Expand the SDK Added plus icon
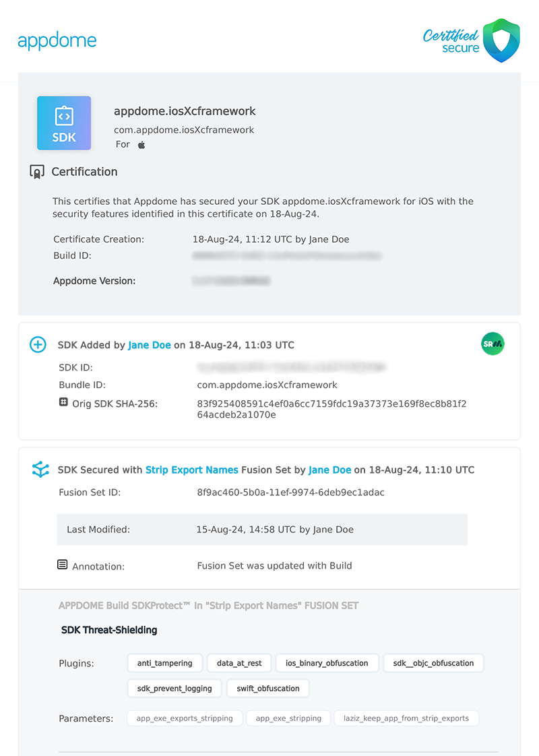 point(38,345)
